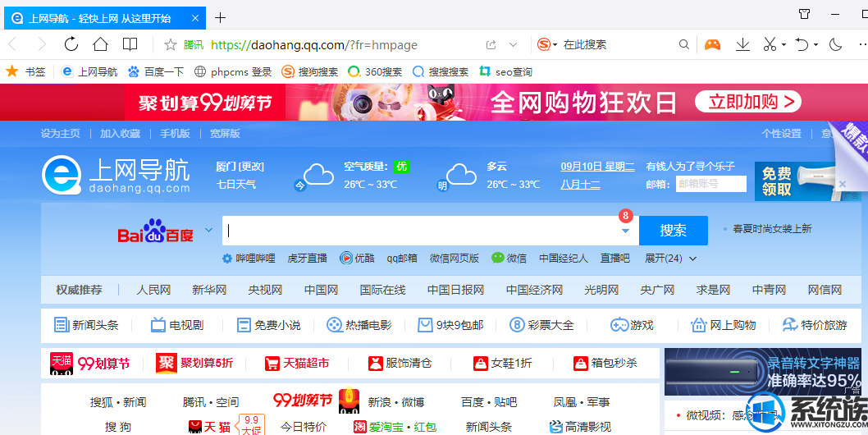The image size is (868, 435).
Task: Expand the scissors tool dropdown arrow
Action: 783,45
